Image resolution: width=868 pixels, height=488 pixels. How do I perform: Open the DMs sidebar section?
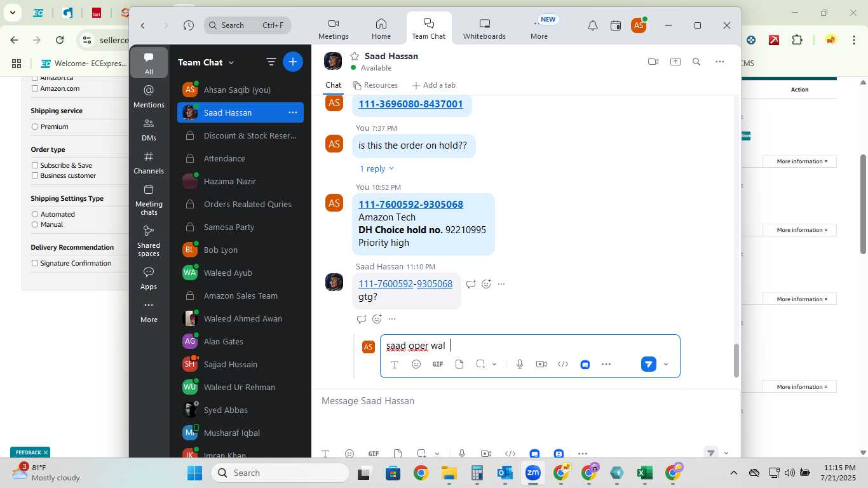[149, 129]
